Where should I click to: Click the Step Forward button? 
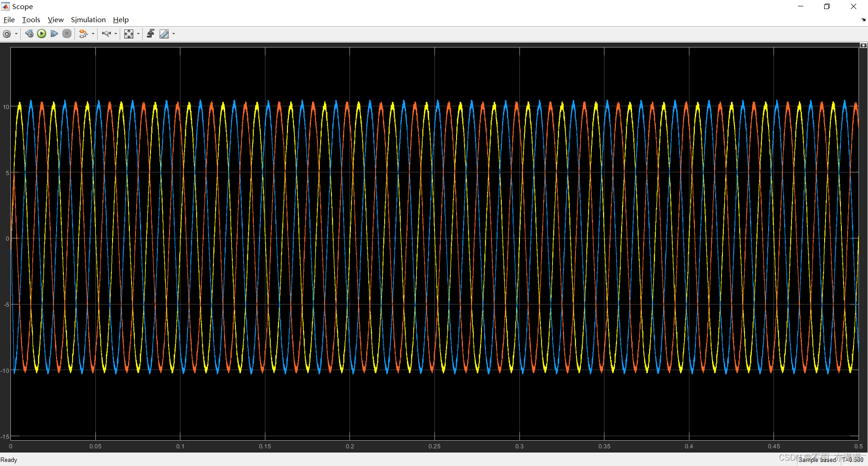[54, 34]
